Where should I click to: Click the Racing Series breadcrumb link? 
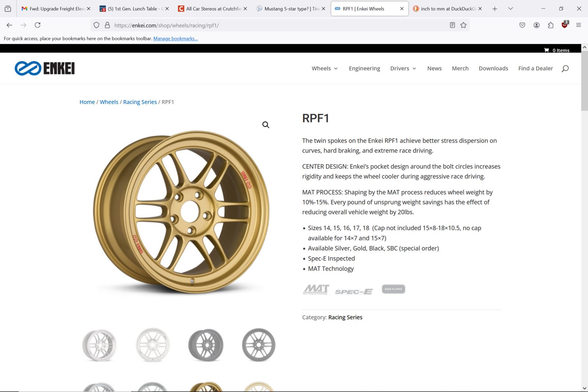(140, 102)
